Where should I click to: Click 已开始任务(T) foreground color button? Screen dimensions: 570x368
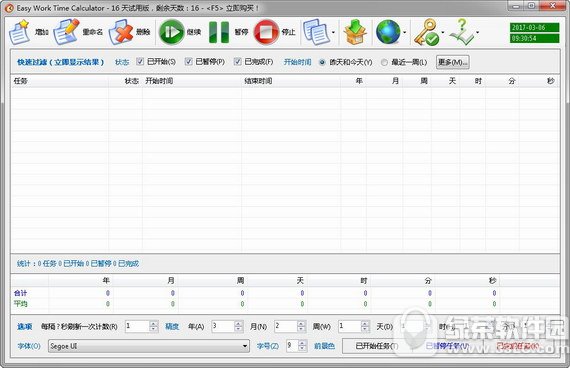[x=377, y=346]
